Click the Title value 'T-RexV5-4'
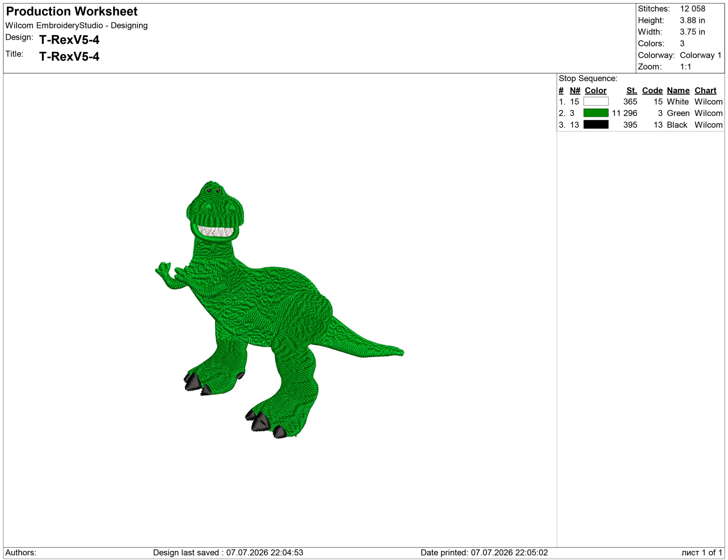728x560 pixels. (69, 57)
